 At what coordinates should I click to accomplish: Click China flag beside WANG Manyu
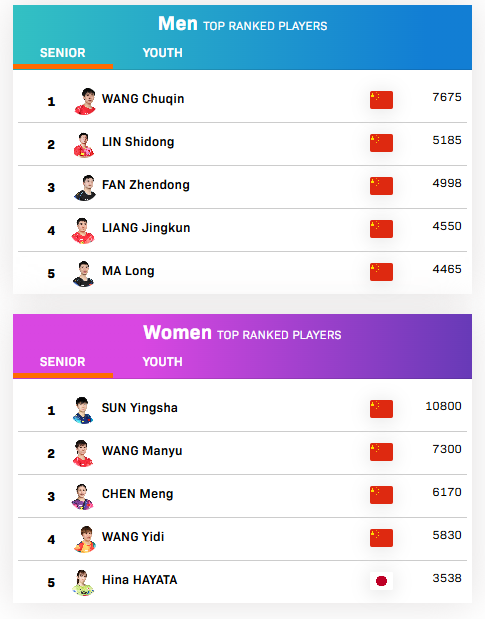(x=381, y=452)
